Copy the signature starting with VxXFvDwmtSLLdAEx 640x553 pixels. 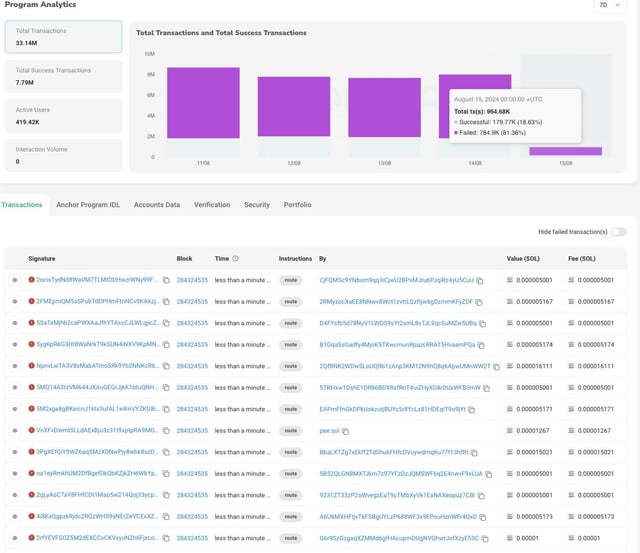[x=166, y=430]
